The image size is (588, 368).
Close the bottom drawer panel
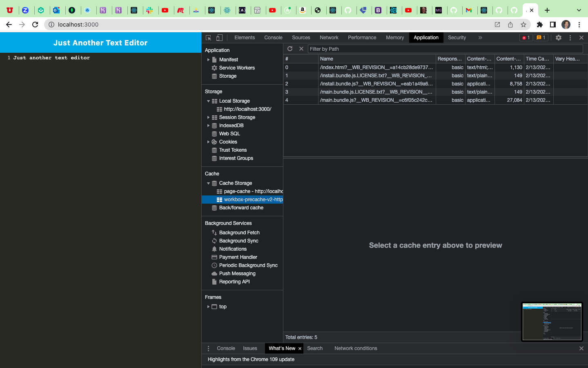coord(581,348)
